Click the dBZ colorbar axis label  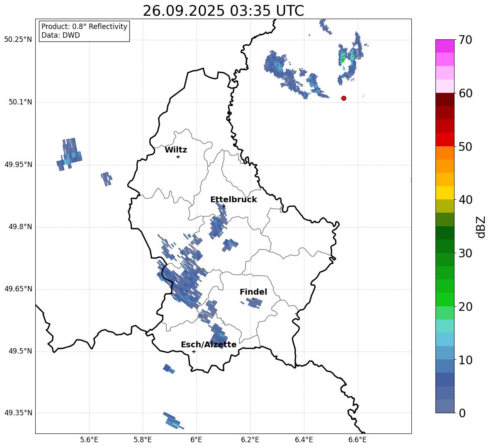point(480,227)
